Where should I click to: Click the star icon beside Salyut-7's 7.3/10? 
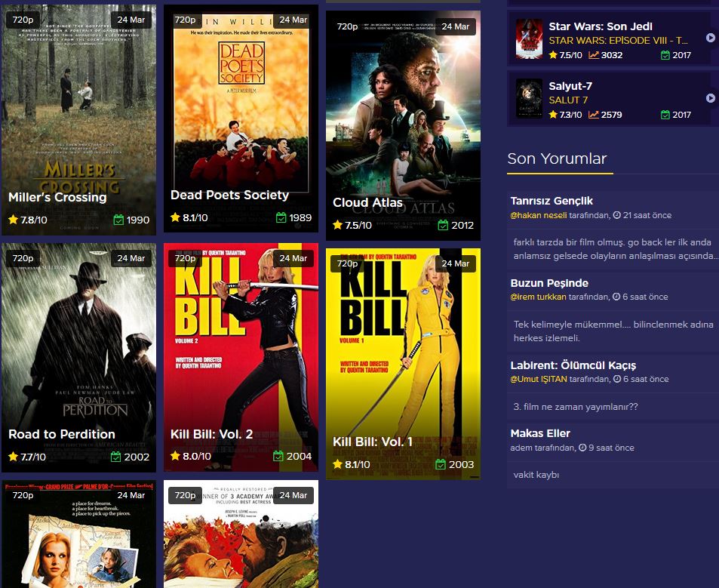pyautogui.click(x=553, y=115)
